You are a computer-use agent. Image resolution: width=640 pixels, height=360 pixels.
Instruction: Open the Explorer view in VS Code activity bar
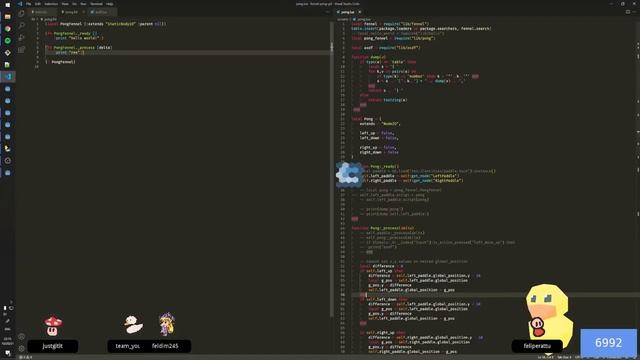[21, 14]
